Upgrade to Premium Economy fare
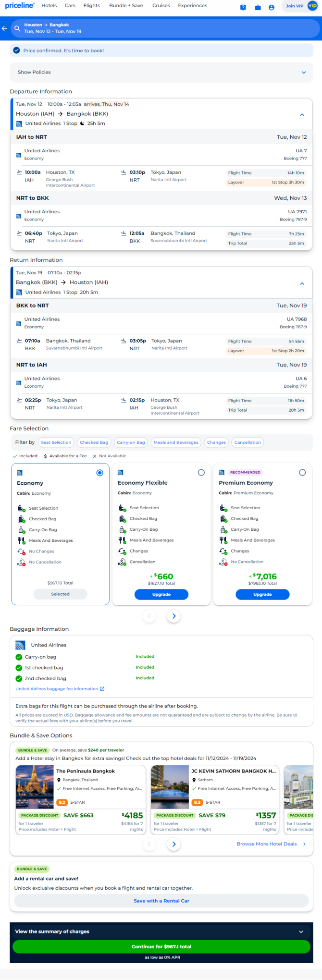The height and width of the screenshot is (980, 322). (262, 594)
